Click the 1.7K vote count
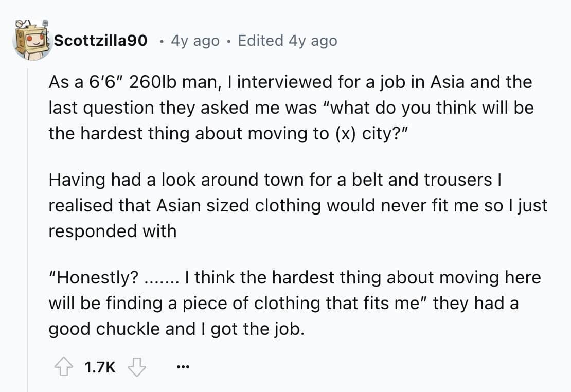 (100, 367)
